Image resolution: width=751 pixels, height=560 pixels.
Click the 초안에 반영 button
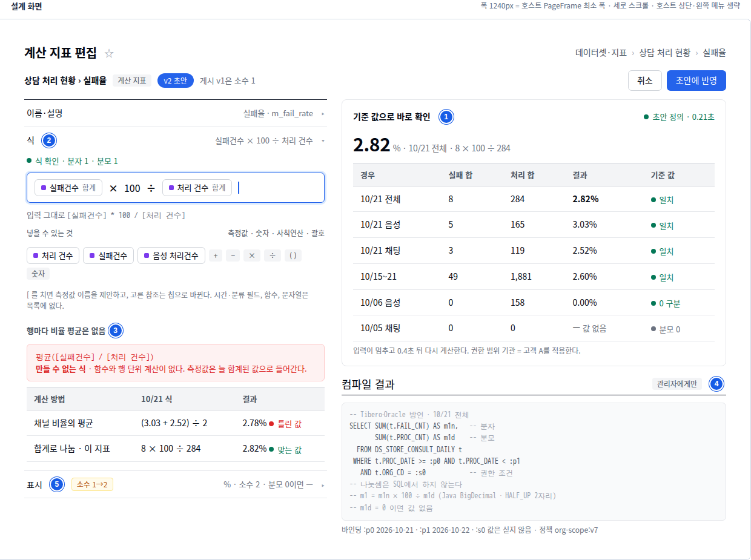[x=696, y=81]
